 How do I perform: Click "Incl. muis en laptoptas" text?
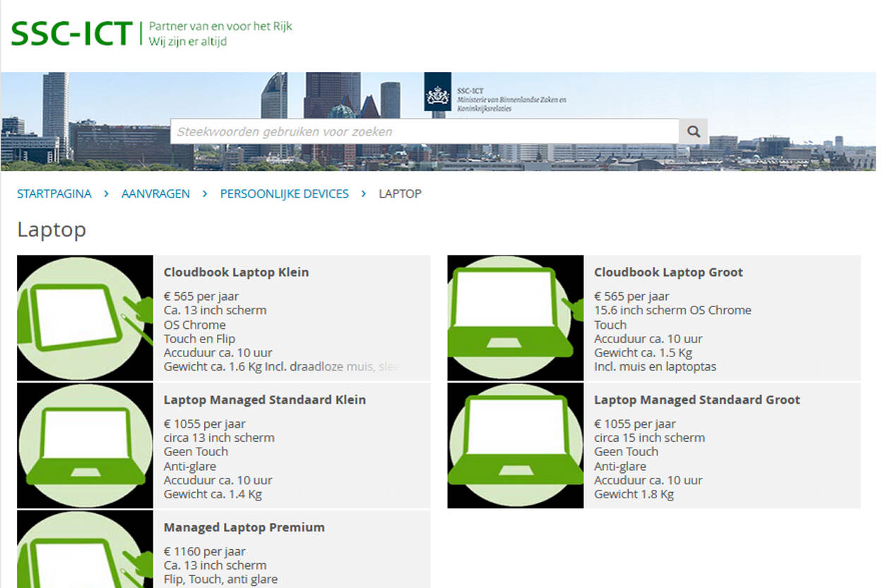[x=655, y=367]
